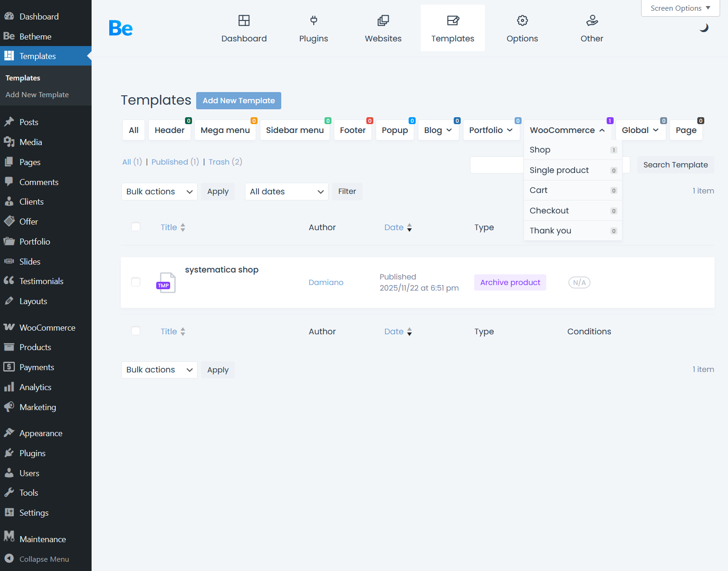Open the Plugins plug icon in top navigation
Viewport: 728px width, 571px height.
click(x=313, y=20)
